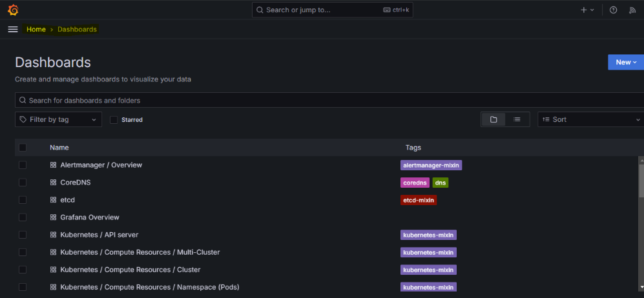Image resolution: width=644 pixels, height=298 pixels.
Task: Select the Namespace (Pods) row checkbox
Action: 23,287
